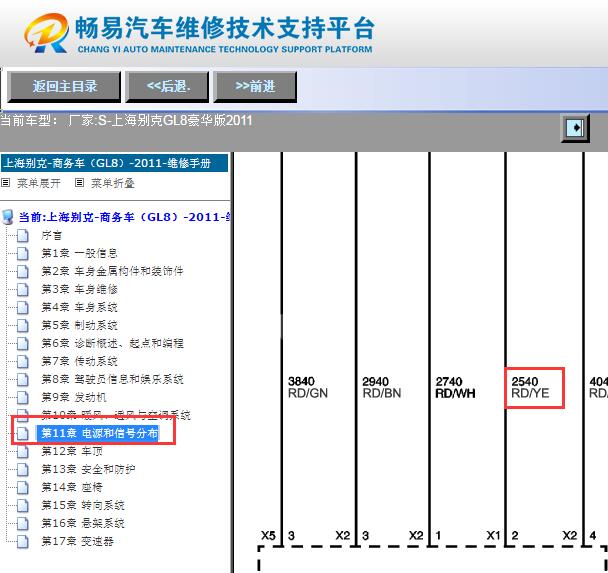The image size is (608, 573).
Task: Click the page icon beside 第11章
Action: coord(23,433)
